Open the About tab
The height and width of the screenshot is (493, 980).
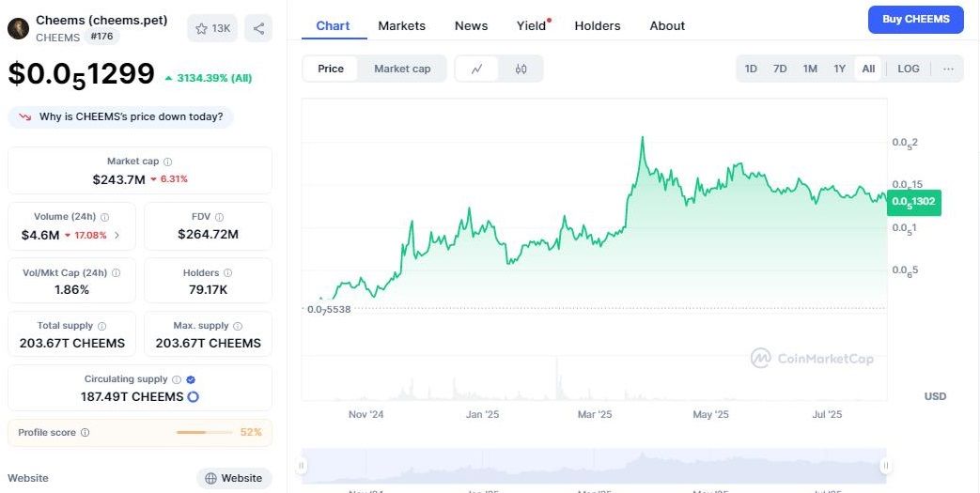tap(667, 25)
